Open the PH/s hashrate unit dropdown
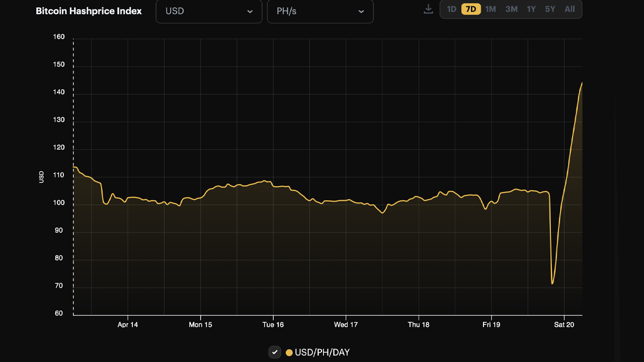644x362 pixels. [x=320, y=11]
